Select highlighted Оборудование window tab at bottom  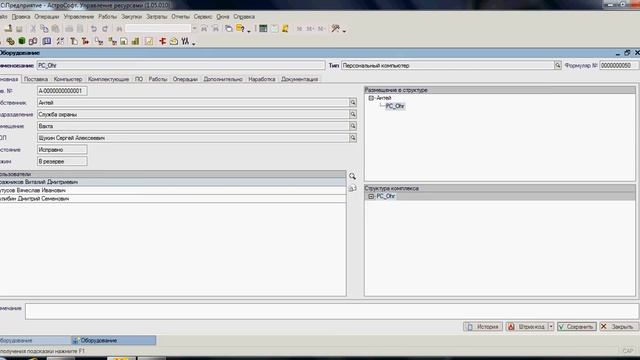tap(113, 340)
